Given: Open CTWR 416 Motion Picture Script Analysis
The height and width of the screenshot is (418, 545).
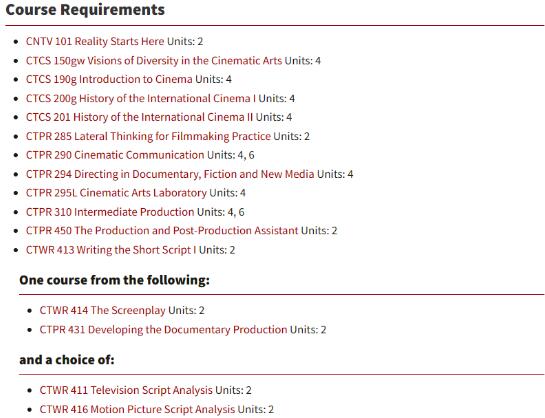Looking at the screenshot, I should tap(137, 409).
